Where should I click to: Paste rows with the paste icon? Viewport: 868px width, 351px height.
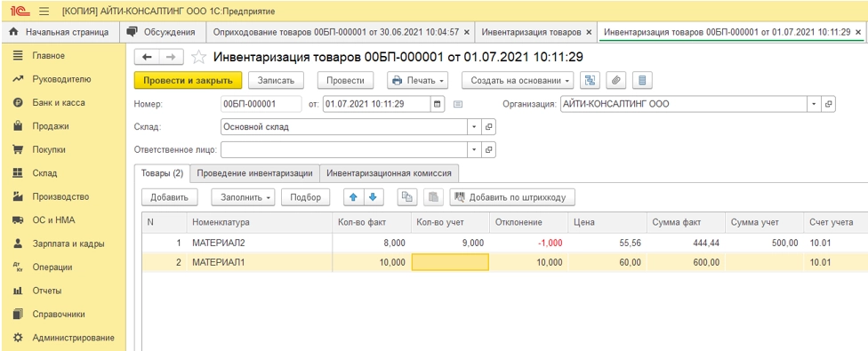click(433, 196)
